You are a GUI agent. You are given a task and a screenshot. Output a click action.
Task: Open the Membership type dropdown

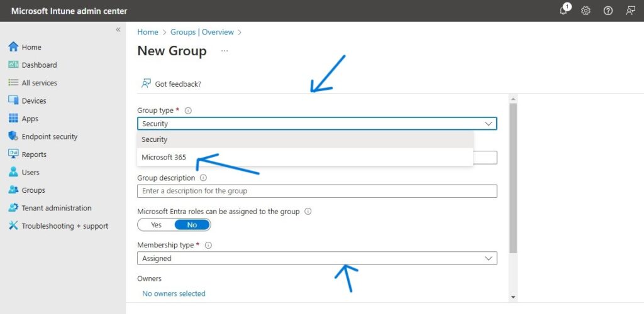coord(316,258)
